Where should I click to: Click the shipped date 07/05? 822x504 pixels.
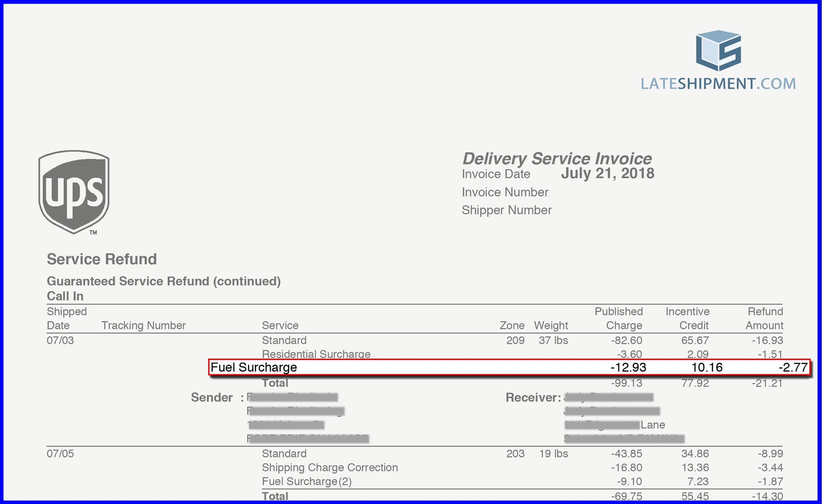tap(60, 454)
